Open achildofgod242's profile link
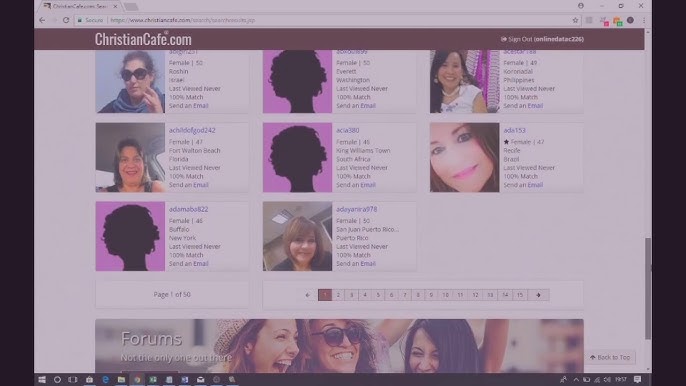Image resolution: width=686 pixels, height=386 pixels. coord(192,130)
